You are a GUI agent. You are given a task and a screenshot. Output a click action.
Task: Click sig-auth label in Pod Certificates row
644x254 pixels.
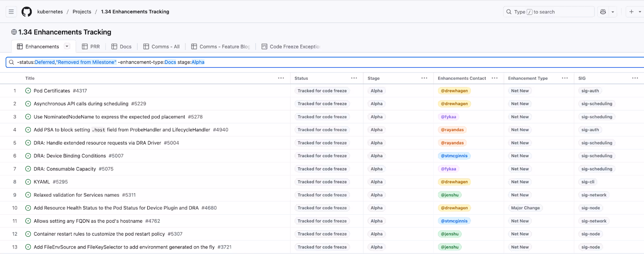[x=590, y=91]
